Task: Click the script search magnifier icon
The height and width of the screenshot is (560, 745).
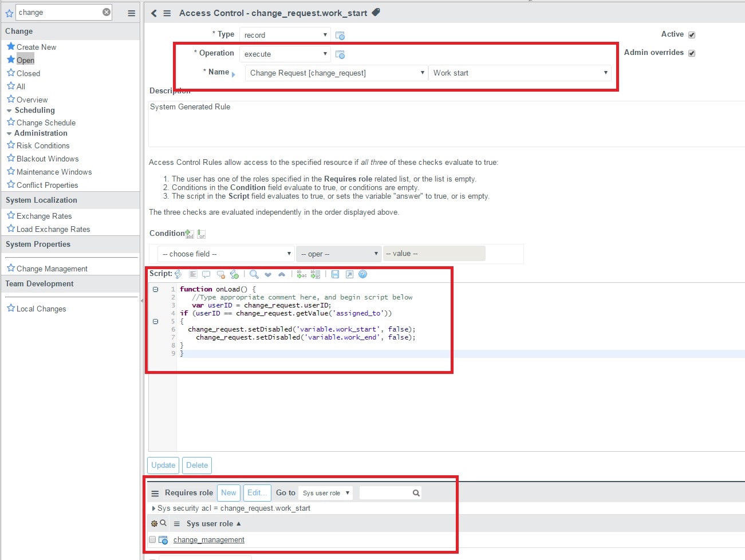Action: pos(254,274)
